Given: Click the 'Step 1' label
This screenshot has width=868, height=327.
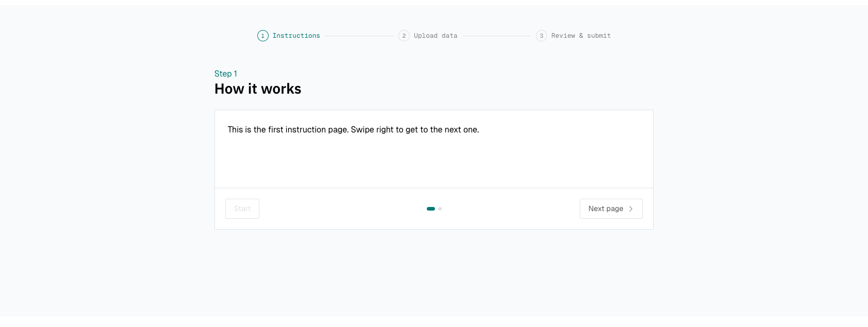Looking at the screenshot, I should [226, 73].
